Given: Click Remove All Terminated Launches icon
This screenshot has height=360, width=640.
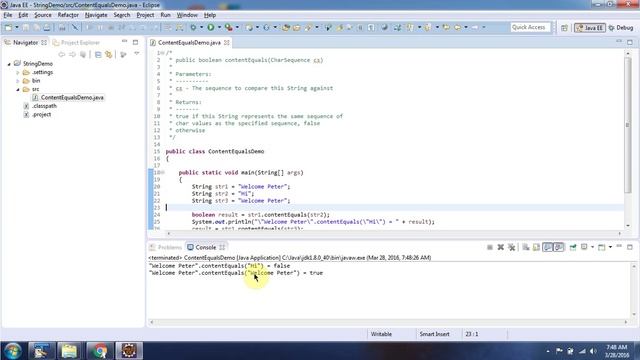Looking at the screenshot, I should pos(511,247).
